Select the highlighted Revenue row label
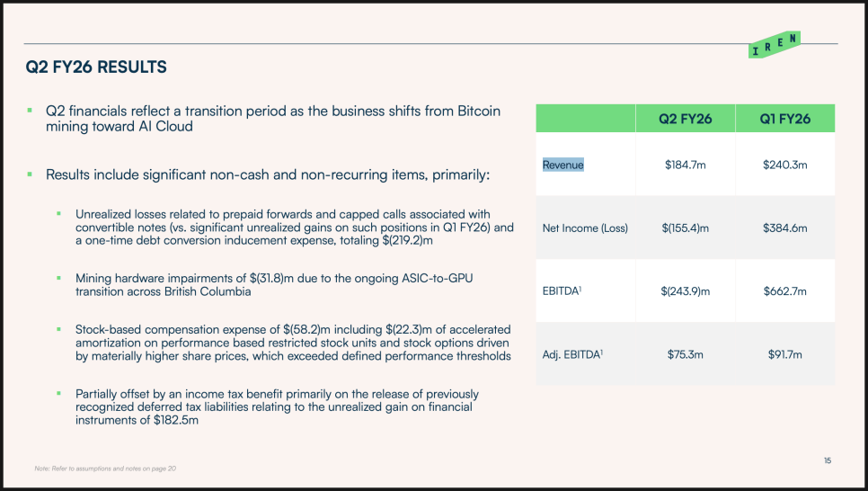The image size is (868, 491). [x=563, y=165]
